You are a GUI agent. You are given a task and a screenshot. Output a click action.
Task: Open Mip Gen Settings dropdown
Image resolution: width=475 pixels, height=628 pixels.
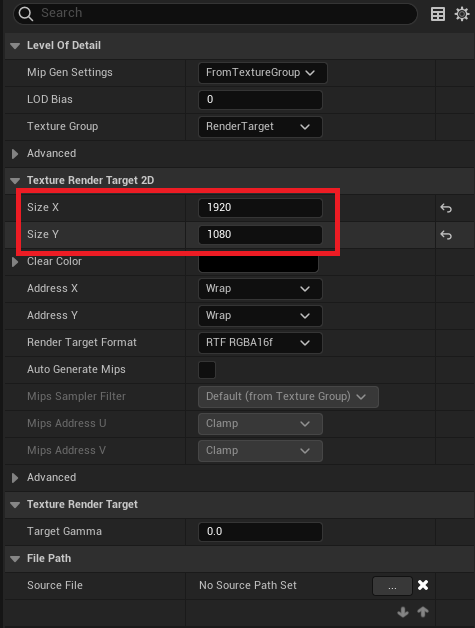[262, 72]
